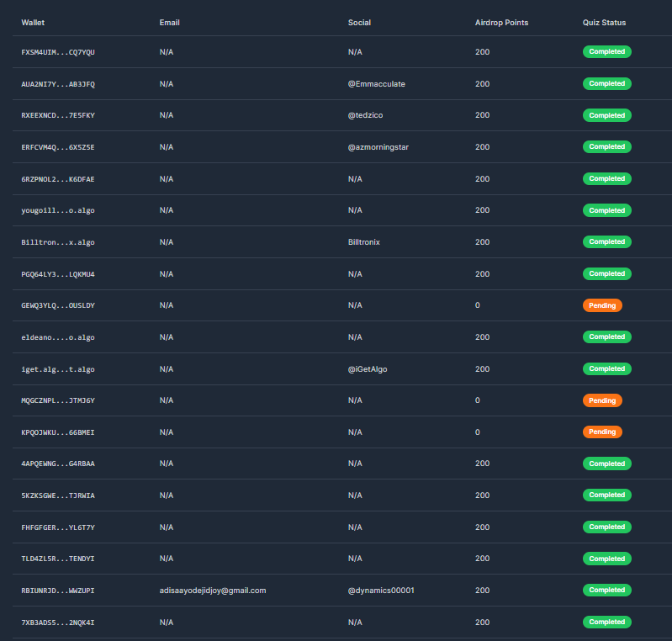
Task: Click airdrop points 200 in @dynamics00001 row
Action: click(x=482, y=591)
